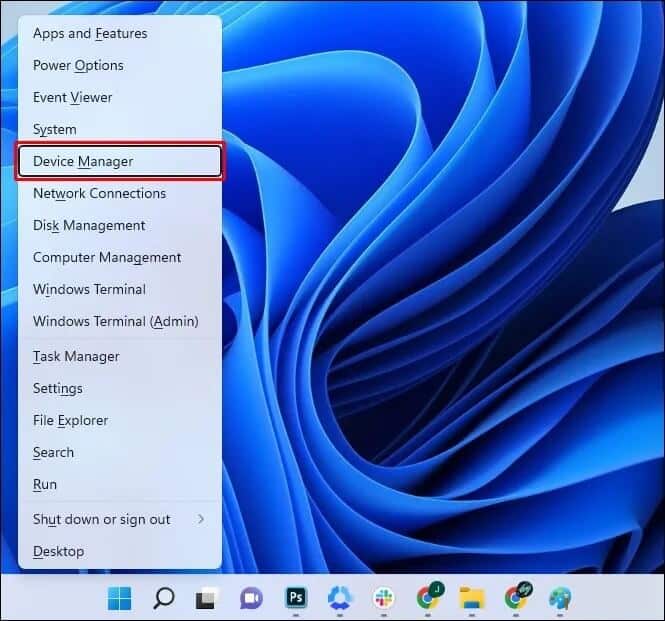Click the Windows Start button in the taskbar
Screen dimensions: 665x621
pos(120,598)
